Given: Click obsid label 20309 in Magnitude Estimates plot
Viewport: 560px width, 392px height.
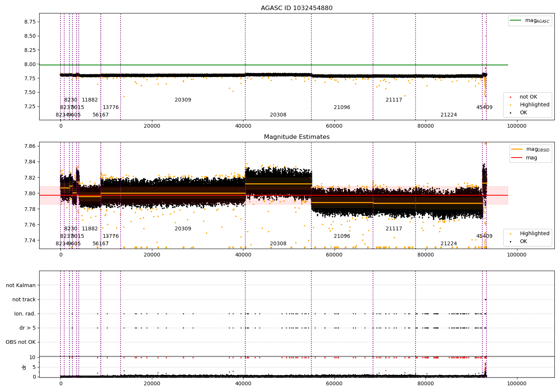Looking at the screenshot, I should pyautogui.click(x=183, y=229).
